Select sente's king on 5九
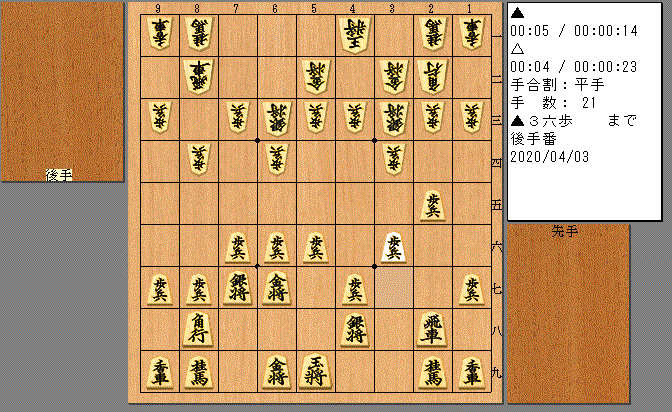Viewport: 672px width, 412px height. click(316, 373)
